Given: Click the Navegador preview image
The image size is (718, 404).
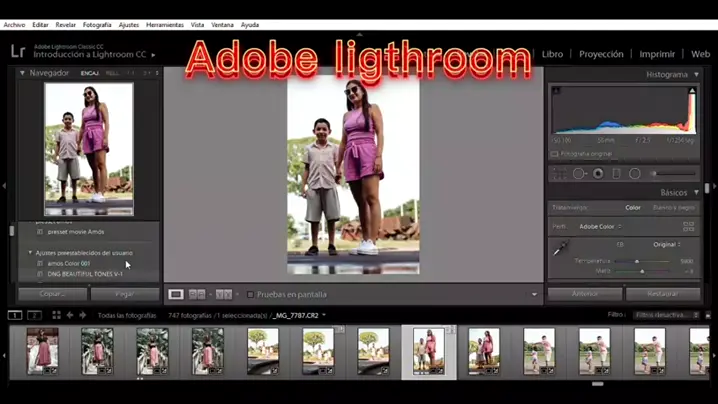Looking at the screenshot, I should [x=89, y=149].
